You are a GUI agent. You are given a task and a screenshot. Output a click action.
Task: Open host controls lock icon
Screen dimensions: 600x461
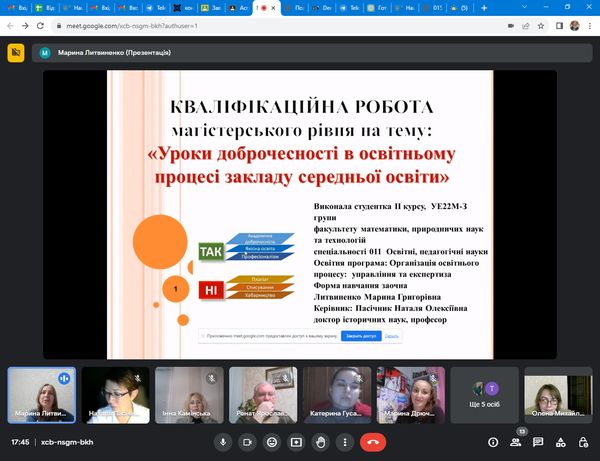point(583,441)
